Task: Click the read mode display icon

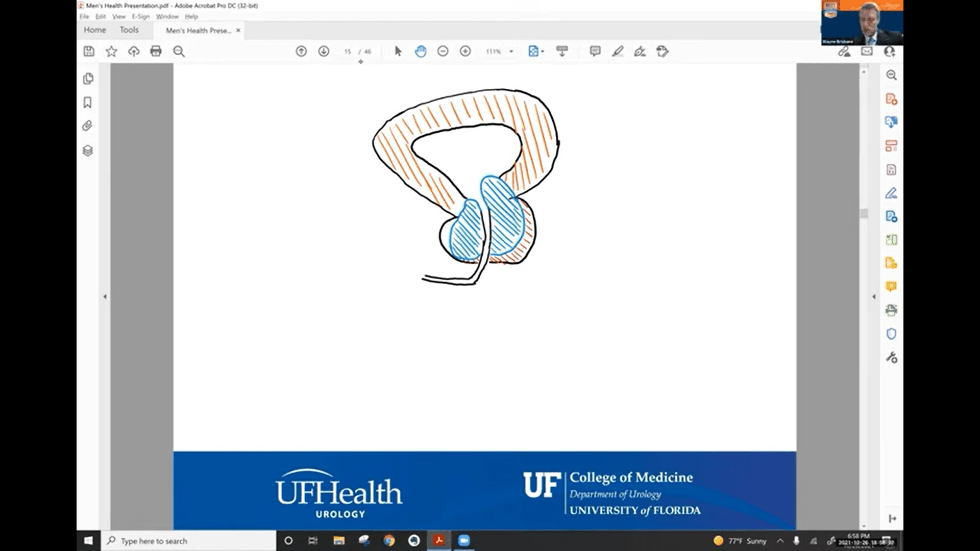Action: coord(562,51)
